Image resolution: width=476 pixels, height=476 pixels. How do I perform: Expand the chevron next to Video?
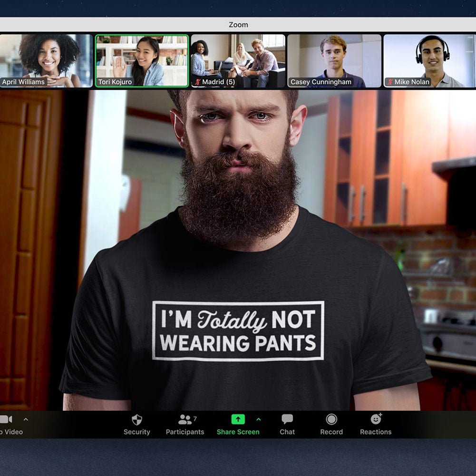26,419
